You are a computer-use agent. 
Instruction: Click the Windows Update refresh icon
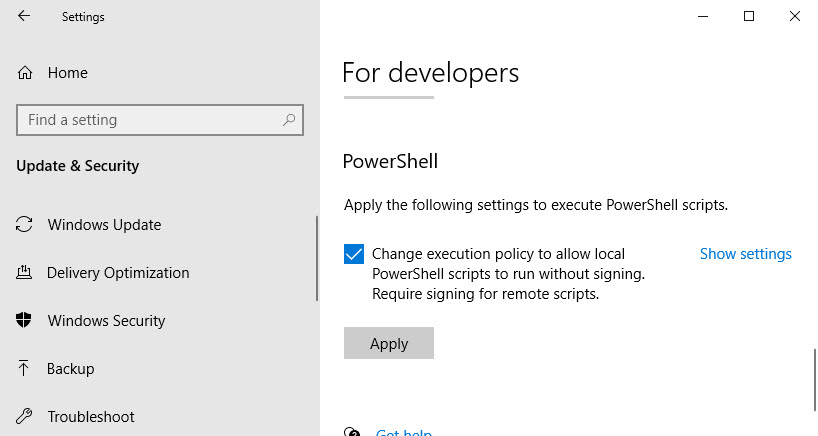[x=24, y=225]
